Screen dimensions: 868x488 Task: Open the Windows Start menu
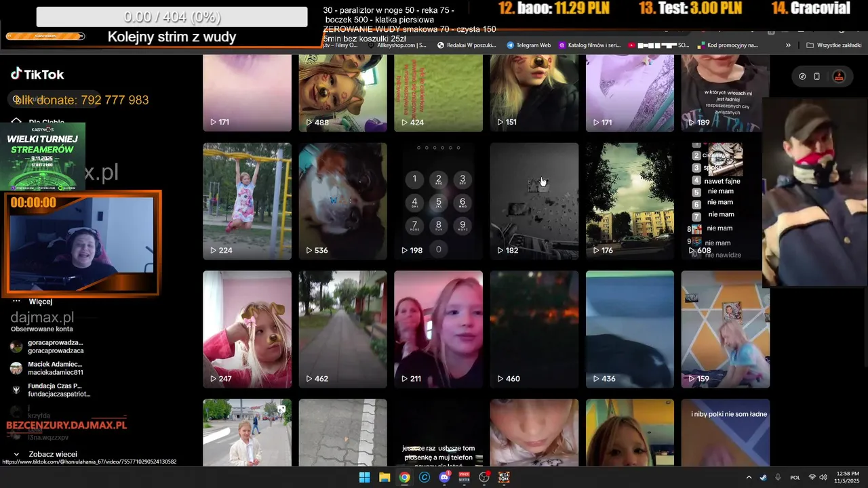[364, 477]
